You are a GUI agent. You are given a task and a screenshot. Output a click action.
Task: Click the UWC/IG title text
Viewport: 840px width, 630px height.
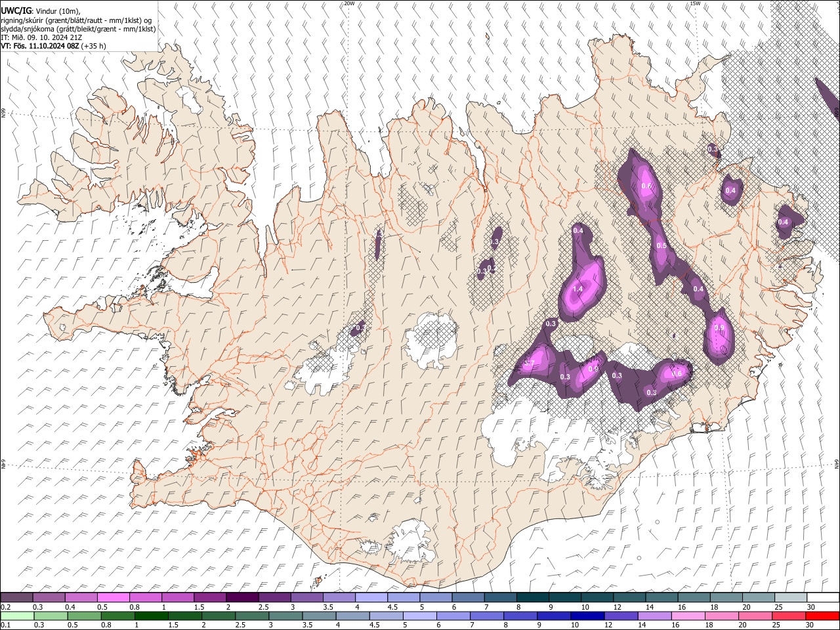pyautogui.click(x=16, y=10)
